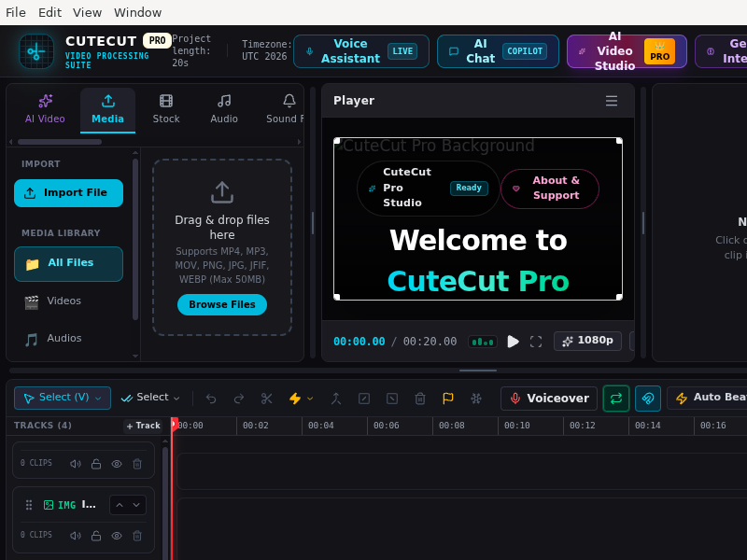Image resolution: width=747 pixels, height=560 pixels.
Task: Click the yellow lightning quick-action icon
Action: click(x=295, y=399)
